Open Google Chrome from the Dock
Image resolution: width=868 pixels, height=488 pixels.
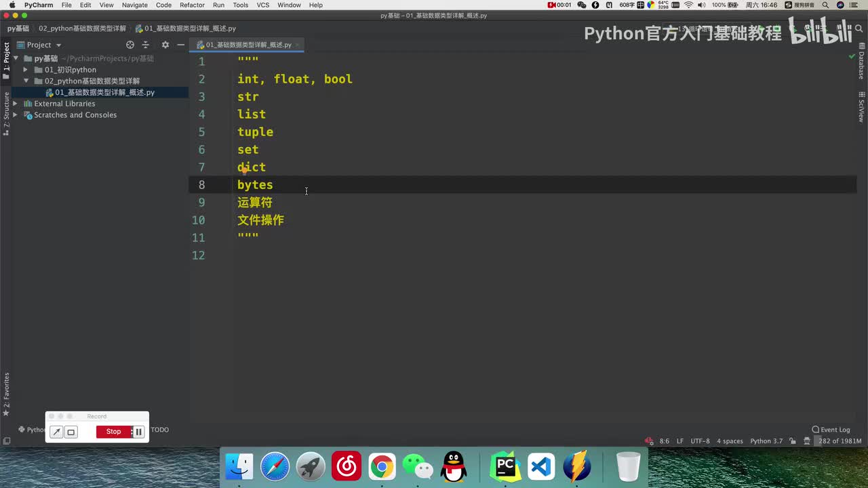382,467
